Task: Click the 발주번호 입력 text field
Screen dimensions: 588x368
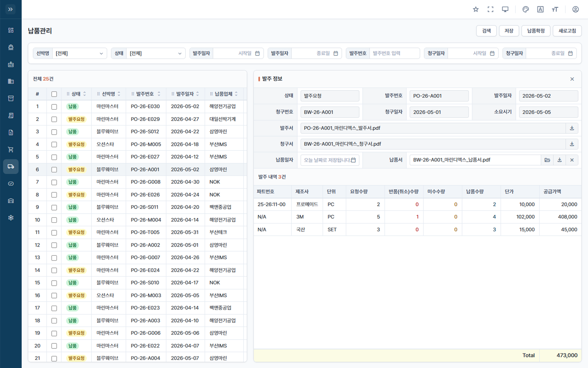Action: click(x=395, y=53)
